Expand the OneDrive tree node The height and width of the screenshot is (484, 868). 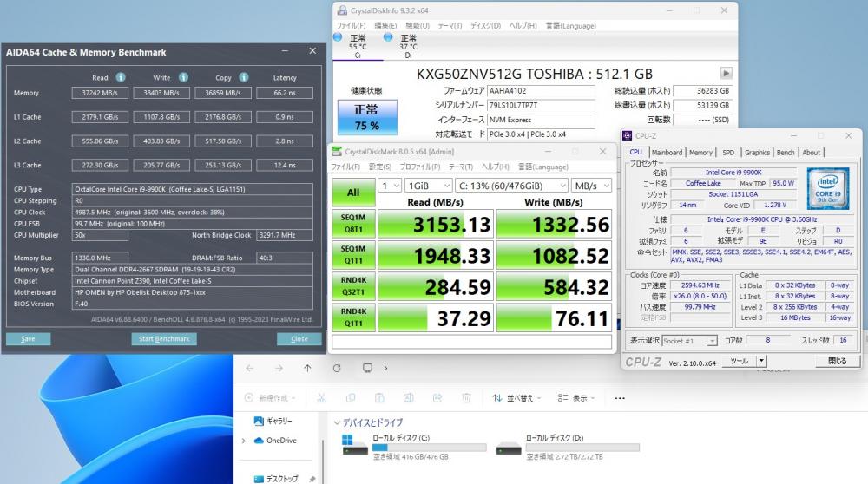[244, 441]
